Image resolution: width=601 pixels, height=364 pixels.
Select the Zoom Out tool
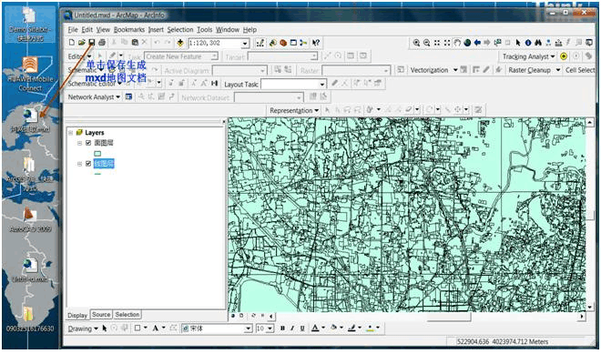(426, 43)
